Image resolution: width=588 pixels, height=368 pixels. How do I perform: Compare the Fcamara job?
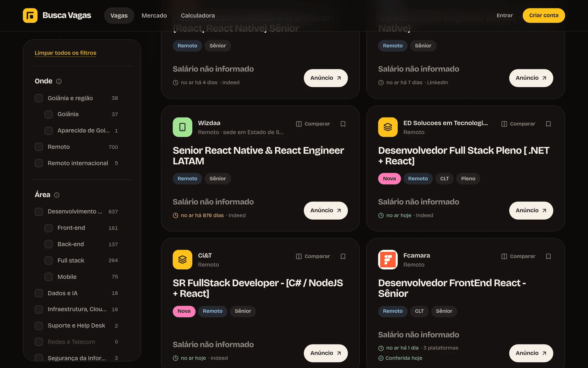tap(518, 256)
